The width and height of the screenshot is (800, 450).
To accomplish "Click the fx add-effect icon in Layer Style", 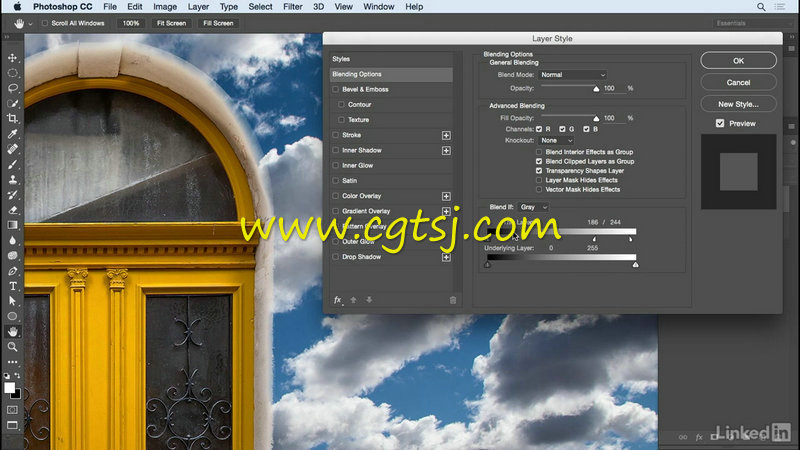I will coord(337,300).
